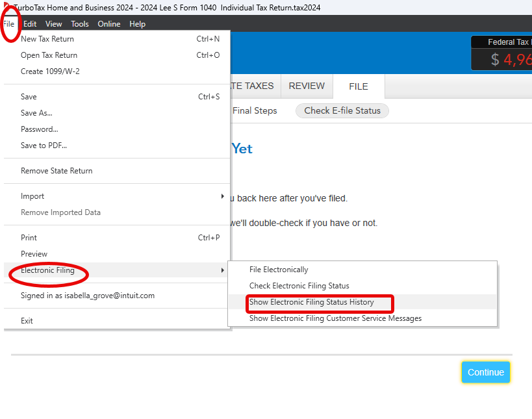This screenshot has height=419, width=532.
Task: Open the Help menu
Action: click(x=138, y=24)
